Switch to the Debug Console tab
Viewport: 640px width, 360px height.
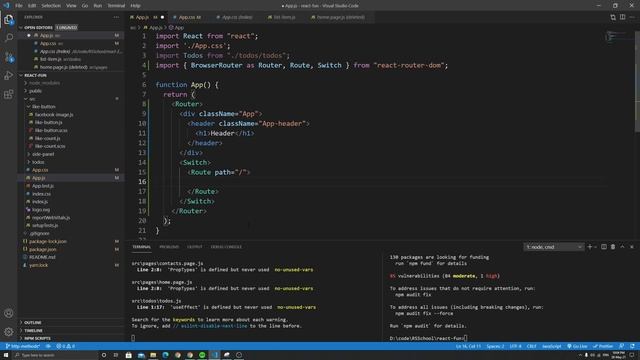pos(226,247)
